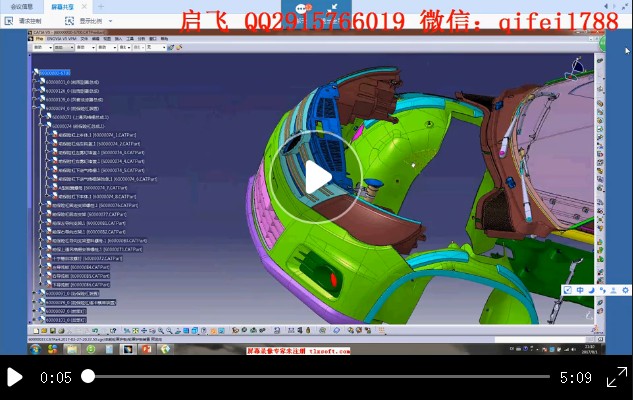Click the first icon in floating share toolbar
Viewport: 633px width, 400px height.
pyautogui.click(x=567, y=290)
